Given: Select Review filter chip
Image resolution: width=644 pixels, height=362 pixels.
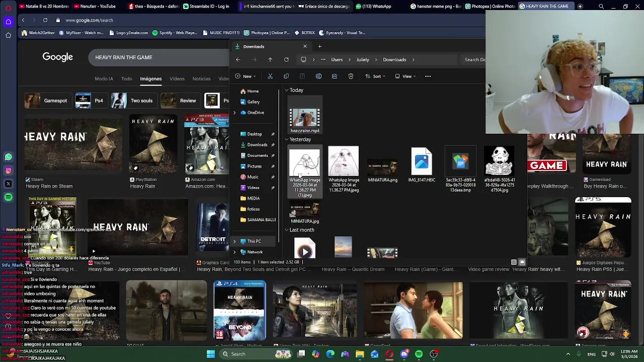Looking at the screenshot, I should pos(181,101).
